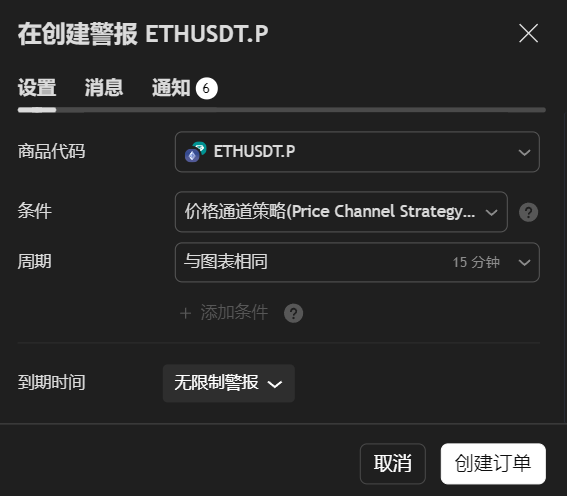Switch to the 设置 tab
The image size is (567, 496).
(x=37, y=88)
